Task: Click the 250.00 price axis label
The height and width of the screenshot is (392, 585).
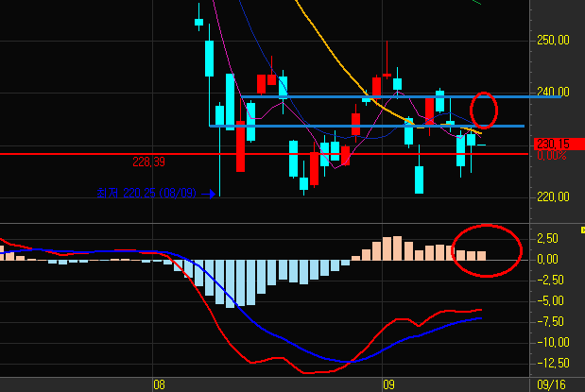Action: (552, 41)
